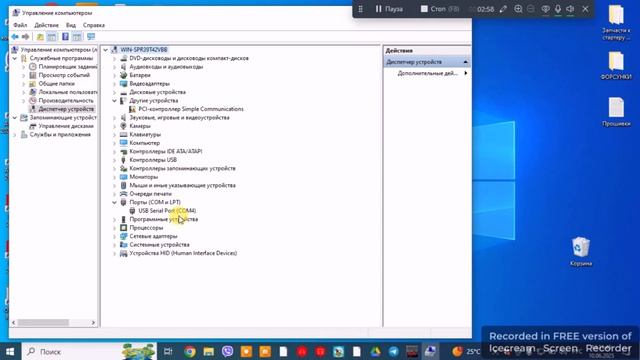Expand the Процессоры category
Image resolution: width=640 pixels, height=360 pixels.
[115, 228]
